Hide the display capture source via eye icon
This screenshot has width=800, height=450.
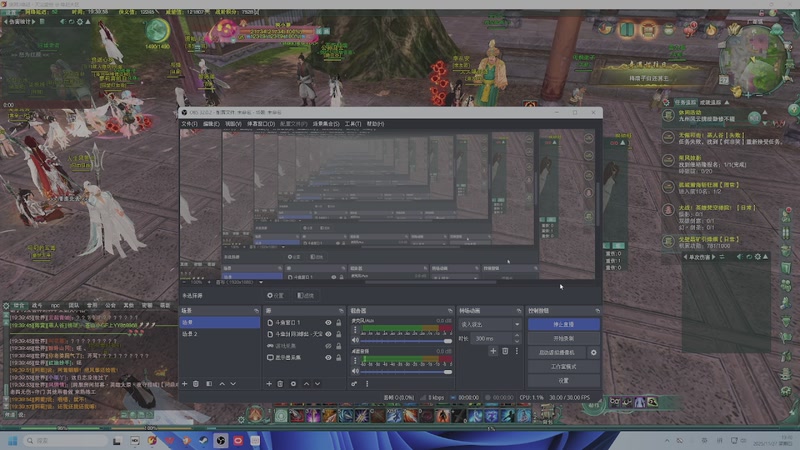328,358
